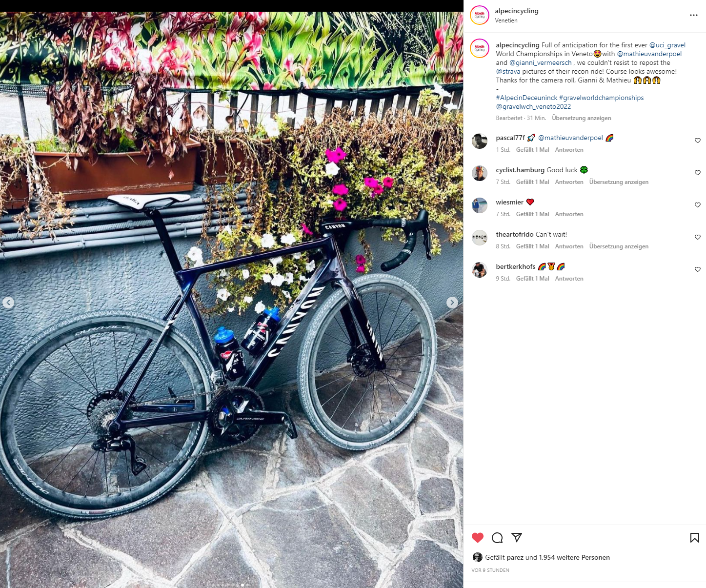Open theartofrido's profile picture
706x588 pixels.
[480, 238]
